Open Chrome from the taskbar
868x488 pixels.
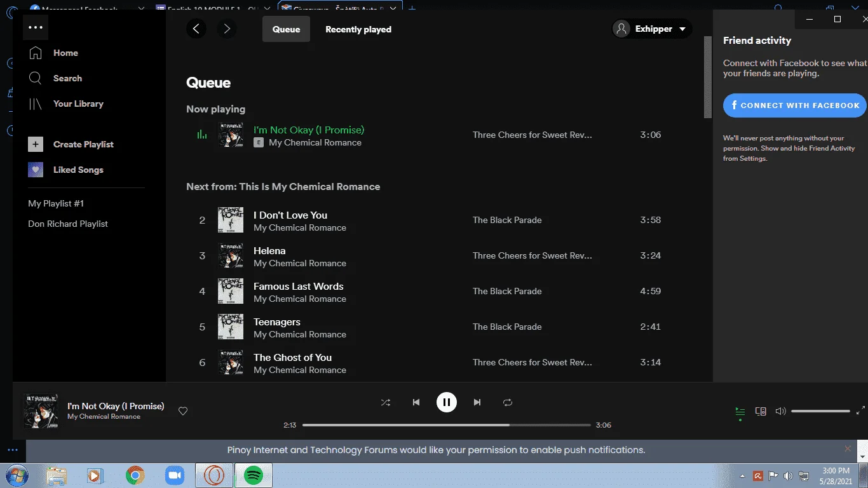tap(135, 475)
